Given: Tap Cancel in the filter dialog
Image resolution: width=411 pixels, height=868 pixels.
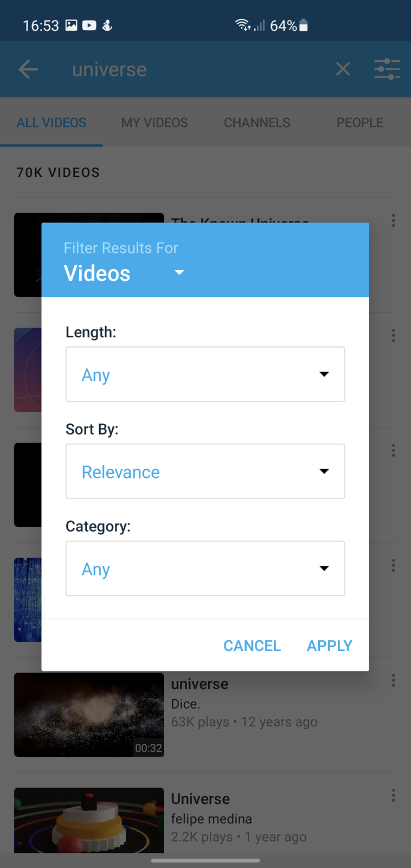Looking at the screenshot, I should (x=252, y=646).
